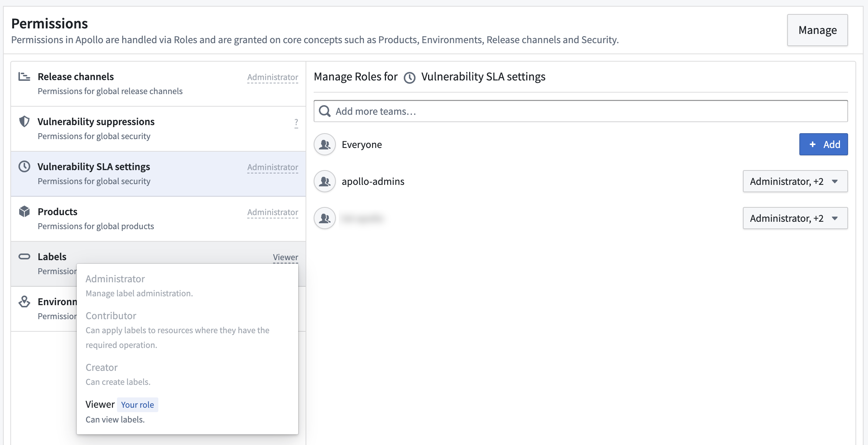This screenshot has height=445, width=868.
Task: Click the Labels tag icon
Action: pos(24,256)
